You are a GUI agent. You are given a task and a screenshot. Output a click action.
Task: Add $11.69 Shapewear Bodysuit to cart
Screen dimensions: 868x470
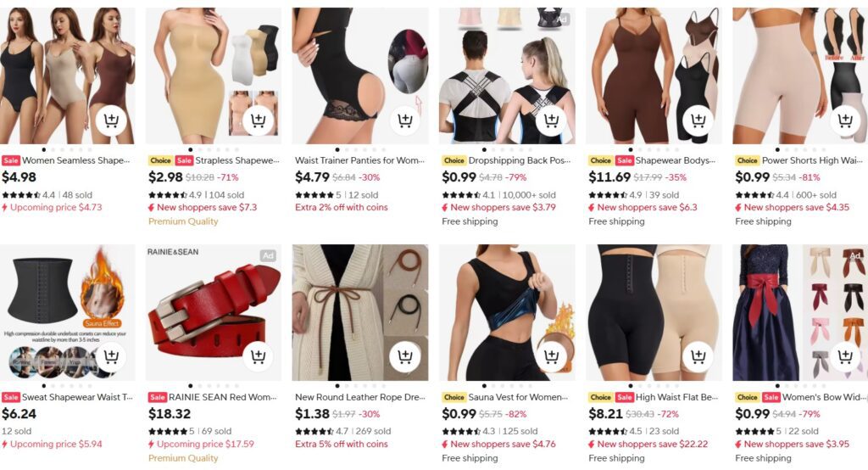(x=698, y=120)
